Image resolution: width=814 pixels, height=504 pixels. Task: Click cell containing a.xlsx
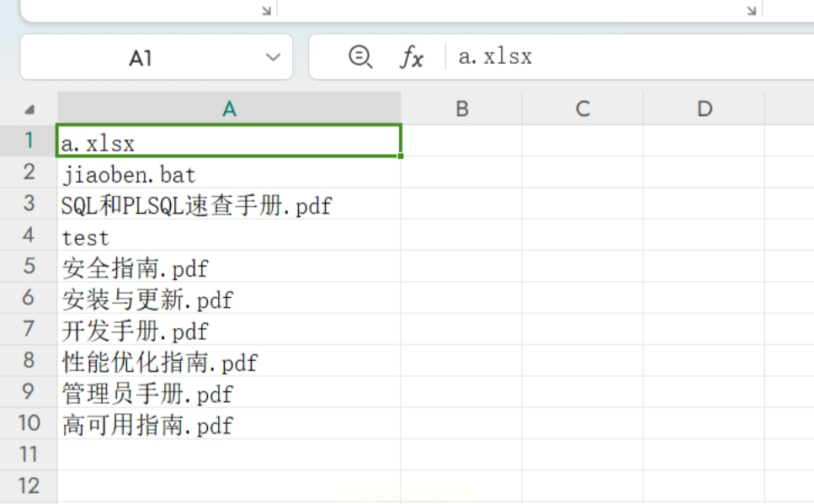pyautogui.click(x=229, y=141)
